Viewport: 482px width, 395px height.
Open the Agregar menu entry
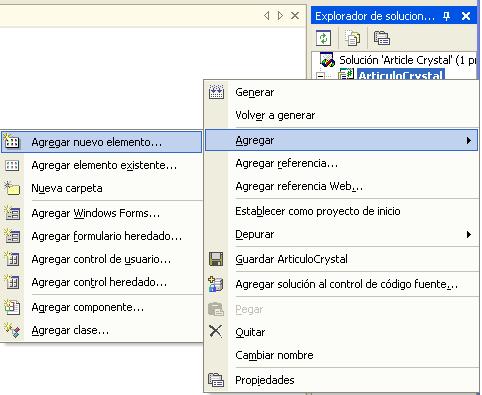pos(341,140)
